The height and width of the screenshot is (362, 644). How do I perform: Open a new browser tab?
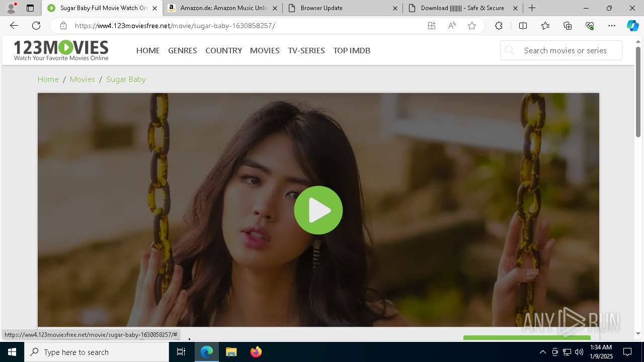coord(532,8)
